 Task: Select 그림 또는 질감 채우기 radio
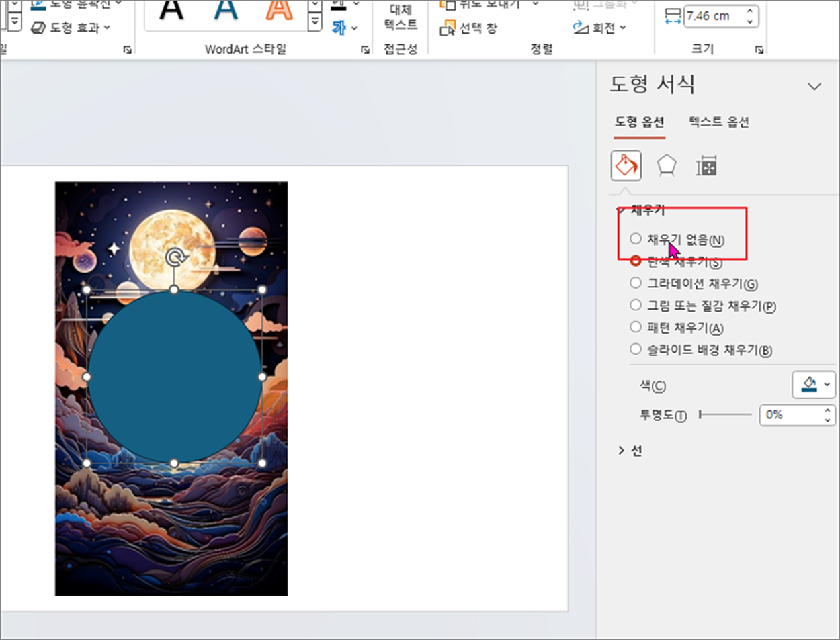point(635,305)
